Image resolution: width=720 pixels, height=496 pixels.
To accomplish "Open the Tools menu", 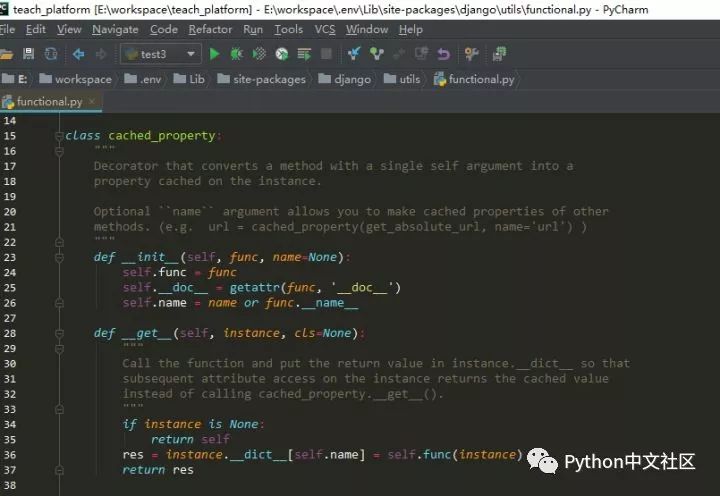I will (288, 29).
